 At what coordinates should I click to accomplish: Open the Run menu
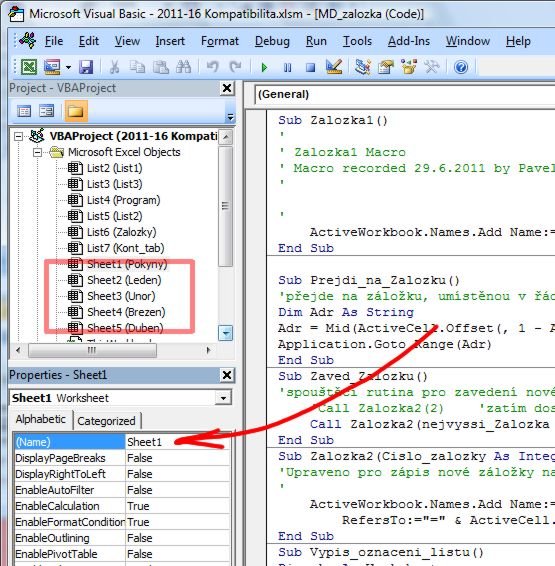pyautogui.click(x=316, y=41)
